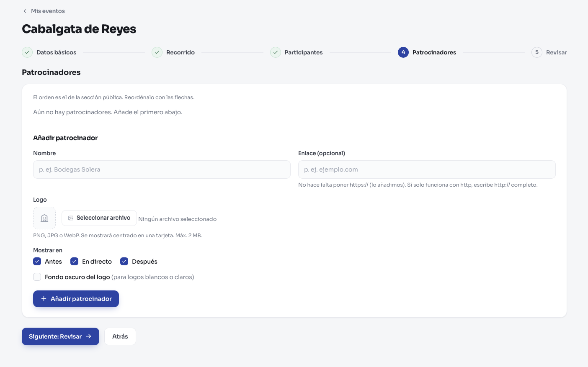Click the step 4 number badge

point(403,52)
